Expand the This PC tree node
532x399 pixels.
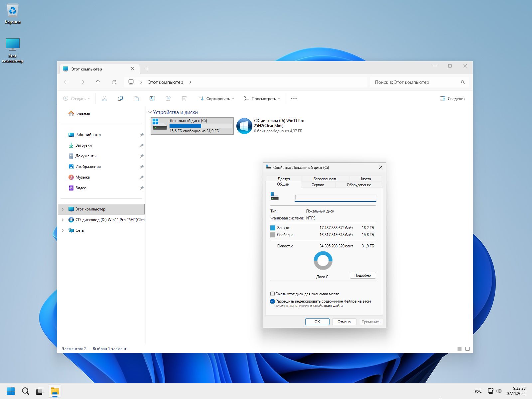[x=63, y=209]
